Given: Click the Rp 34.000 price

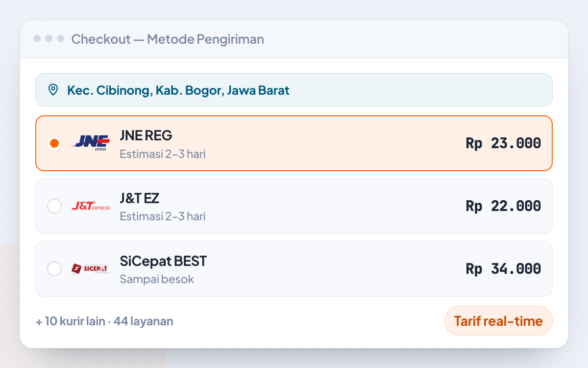Looking at the screenshot, I should point(503,269).
